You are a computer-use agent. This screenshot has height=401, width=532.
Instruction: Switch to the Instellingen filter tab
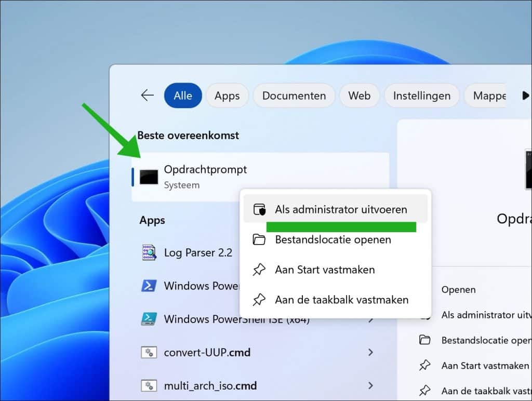click(422, 96)
